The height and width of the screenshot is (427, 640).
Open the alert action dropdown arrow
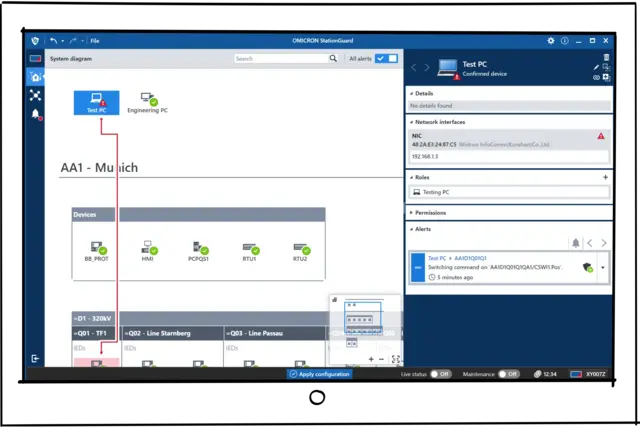[603, 268]
